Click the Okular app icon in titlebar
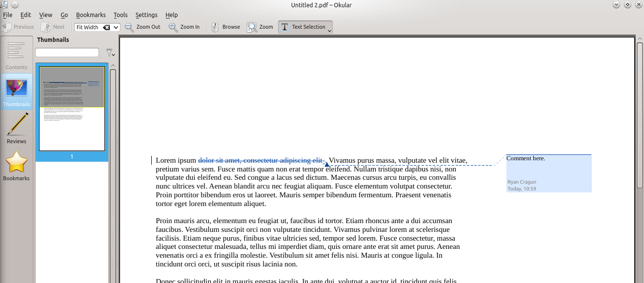Screen dimensions: 644x283 4,5
